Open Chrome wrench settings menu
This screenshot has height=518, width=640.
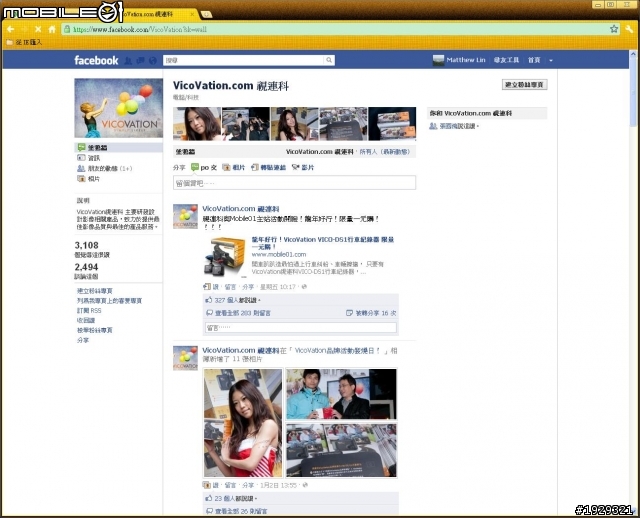pyautogui.click(x=629, y=29)
